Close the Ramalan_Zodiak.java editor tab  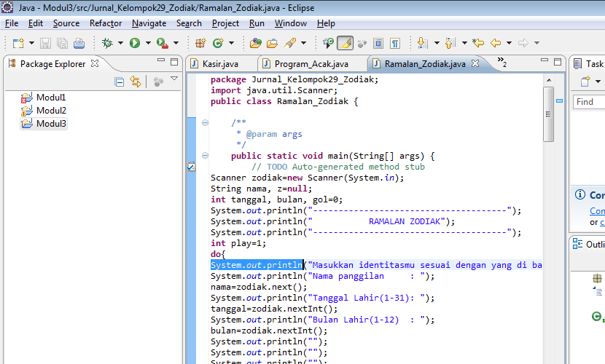coord(476,64)
